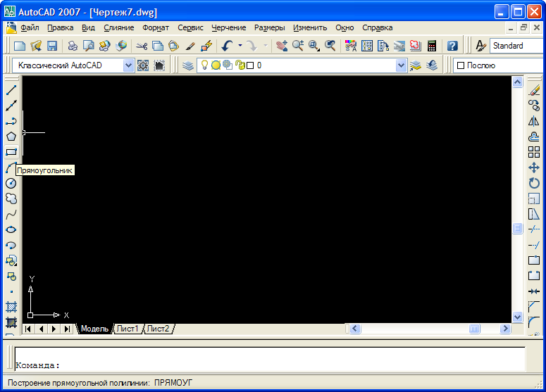Select the Insert block tool
This screenshot has height=392, width=546.
coord(11,260)
